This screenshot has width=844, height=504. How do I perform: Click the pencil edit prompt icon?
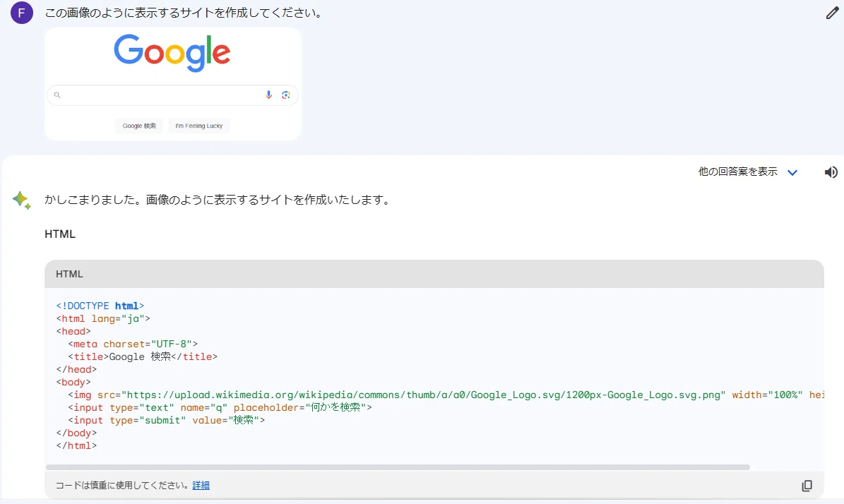[832, 13]
